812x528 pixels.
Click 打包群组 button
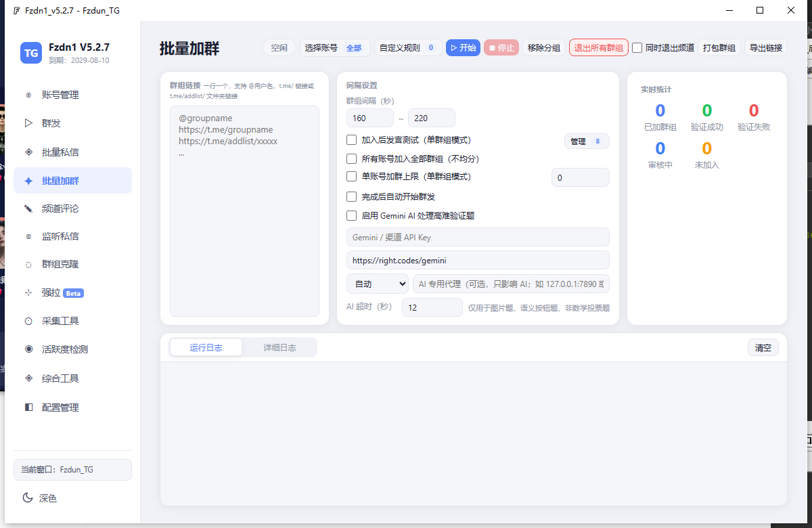(719, 48)
